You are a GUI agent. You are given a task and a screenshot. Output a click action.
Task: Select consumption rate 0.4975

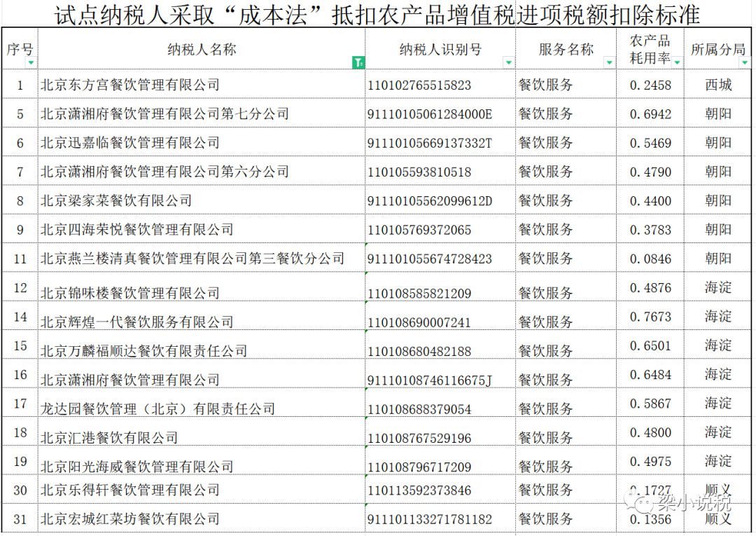point(650,461)
